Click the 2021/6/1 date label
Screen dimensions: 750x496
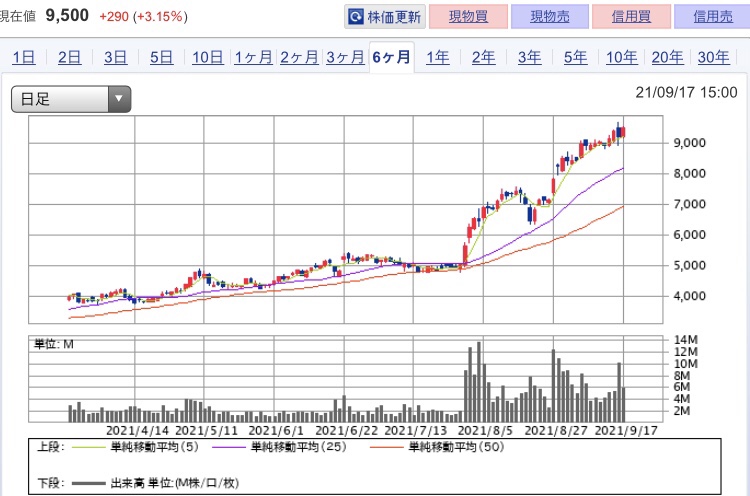tap(276, 430)
